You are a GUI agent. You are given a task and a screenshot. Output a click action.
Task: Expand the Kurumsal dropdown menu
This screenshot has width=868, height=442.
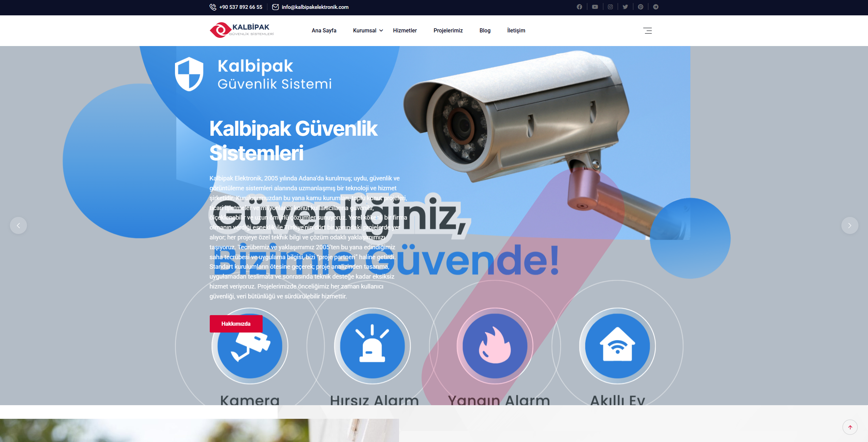368,30
